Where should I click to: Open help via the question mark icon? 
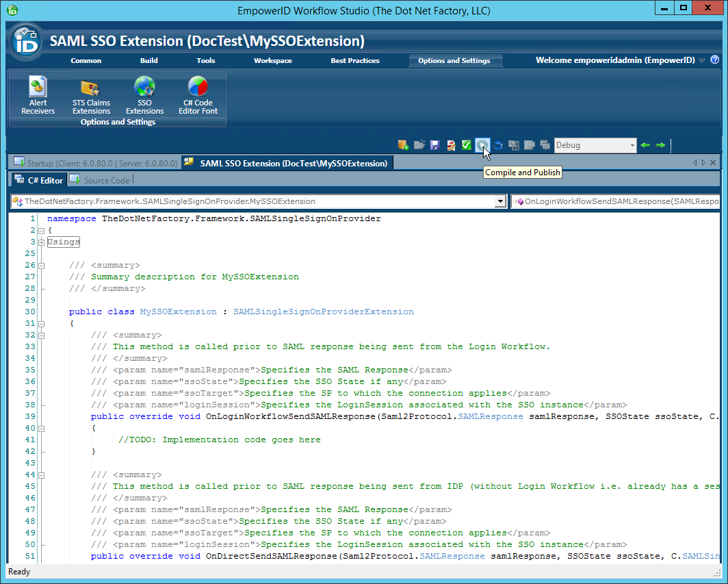pos(715,60)
